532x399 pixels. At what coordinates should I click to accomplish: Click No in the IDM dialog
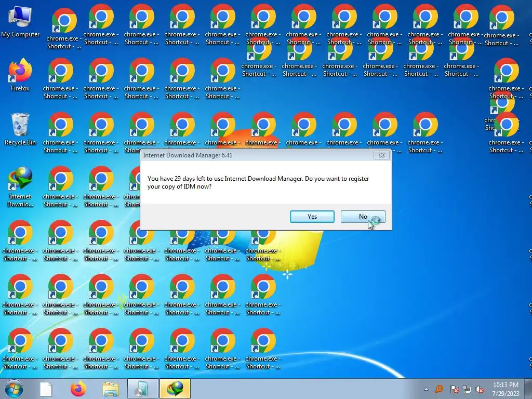363,217
